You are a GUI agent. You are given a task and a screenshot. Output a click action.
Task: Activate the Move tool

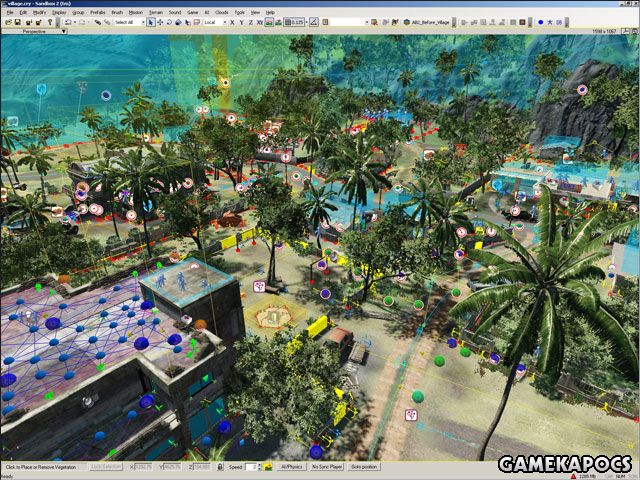[x=160, y=22]
